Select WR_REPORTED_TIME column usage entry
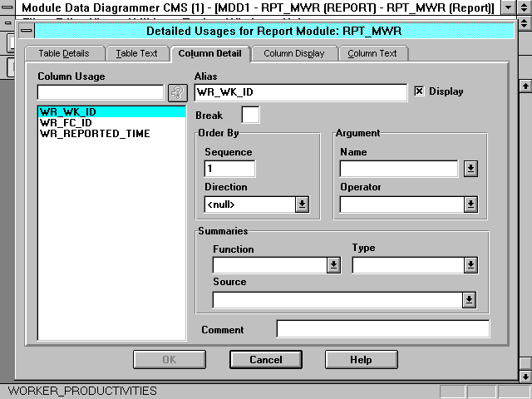 click(95, 133)
